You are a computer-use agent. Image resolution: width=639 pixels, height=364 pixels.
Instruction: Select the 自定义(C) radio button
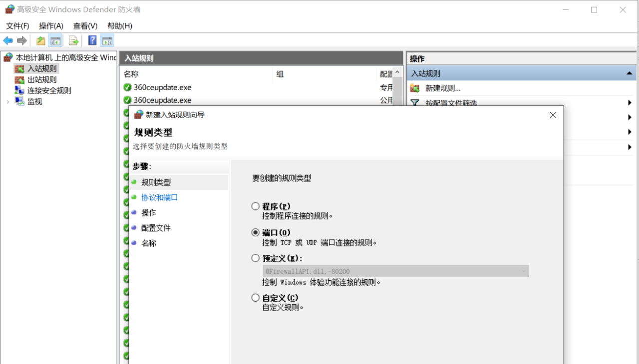[x=256, y=298]
